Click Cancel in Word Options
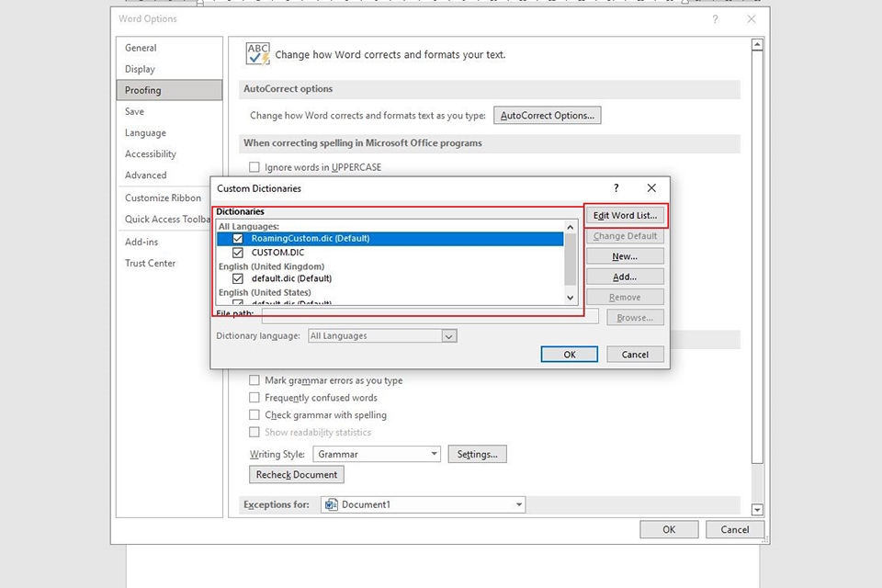Viewport: 882px width, 588px height. coord(735,529)
